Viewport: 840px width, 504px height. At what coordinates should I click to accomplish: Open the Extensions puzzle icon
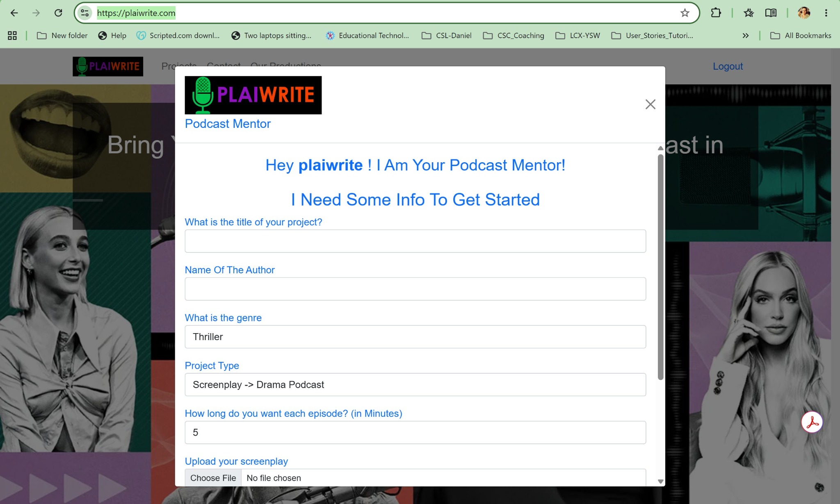click(x=716, y=13)
